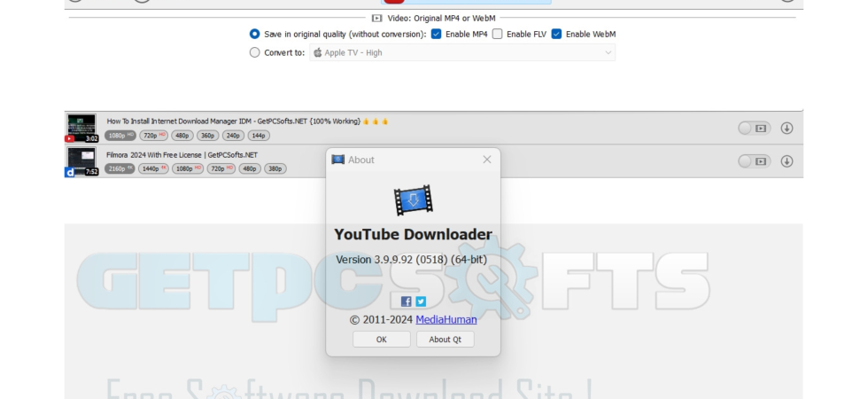Click the YouTube Downloader film icon
The image size is (868, 399).
413,200
